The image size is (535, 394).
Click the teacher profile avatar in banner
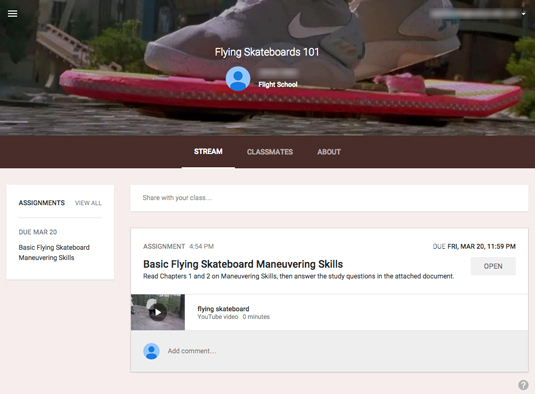(x=238, y=79)
